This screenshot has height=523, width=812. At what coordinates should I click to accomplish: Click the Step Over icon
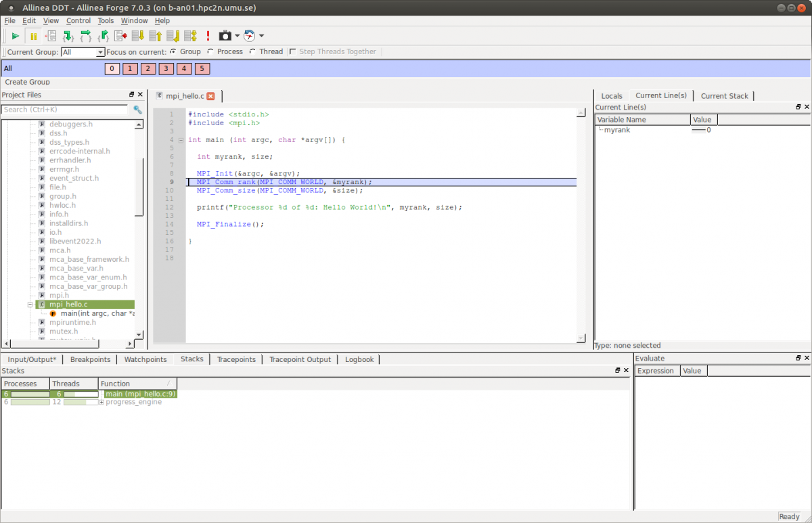85,36
